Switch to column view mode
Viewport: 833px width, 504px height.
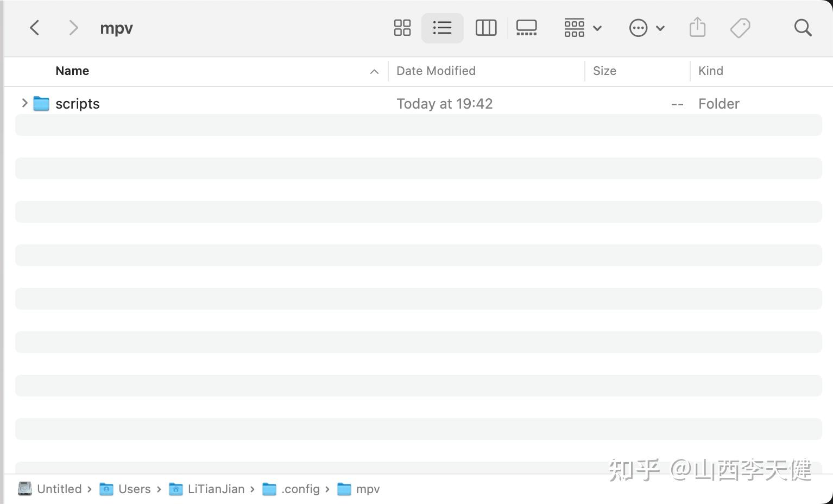coord(485,28)
